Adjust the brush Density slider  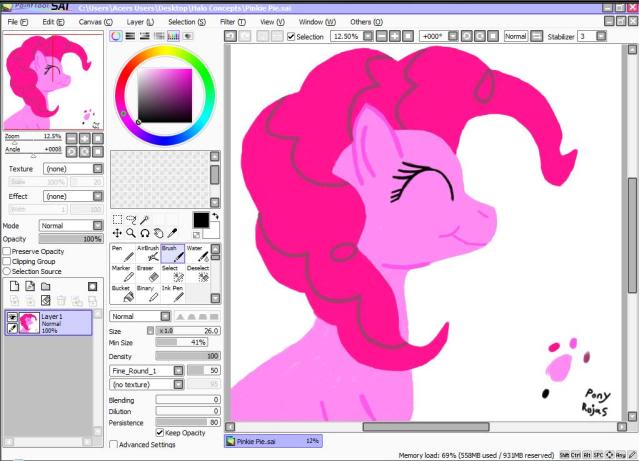(x=188, y=356)
